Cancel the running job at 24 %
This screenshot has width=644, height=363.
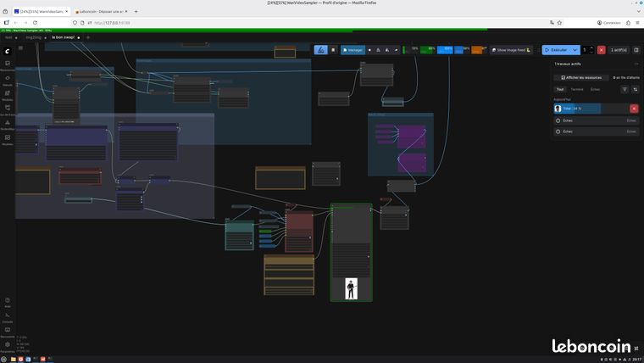click(x=634, y=109)
